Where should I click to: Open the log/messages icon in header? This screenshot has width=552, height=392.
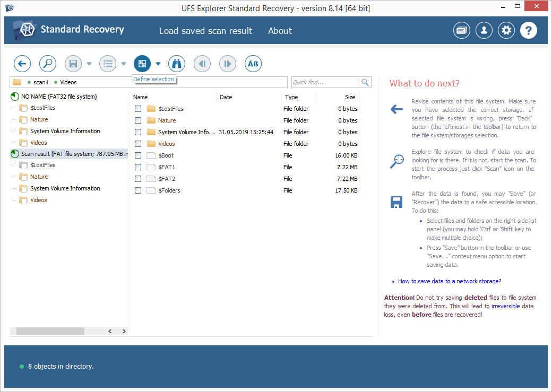(x=462, y=30)
